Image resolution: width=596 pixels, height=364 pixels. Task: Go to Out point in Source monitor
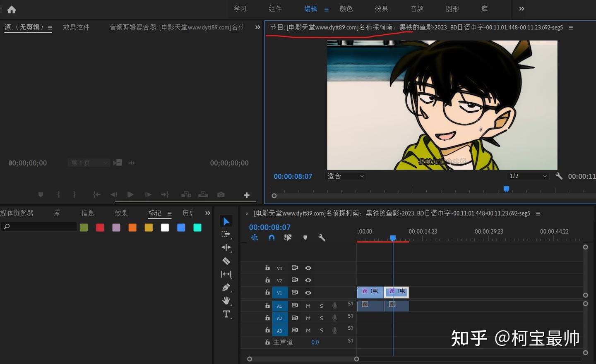[x=165, y=194]
